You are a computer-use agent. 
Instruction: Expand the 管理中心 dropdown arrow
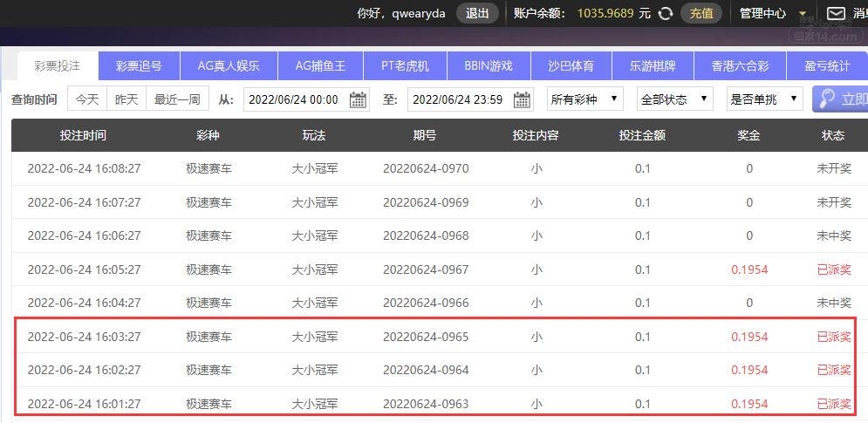[x=802, y=14]
